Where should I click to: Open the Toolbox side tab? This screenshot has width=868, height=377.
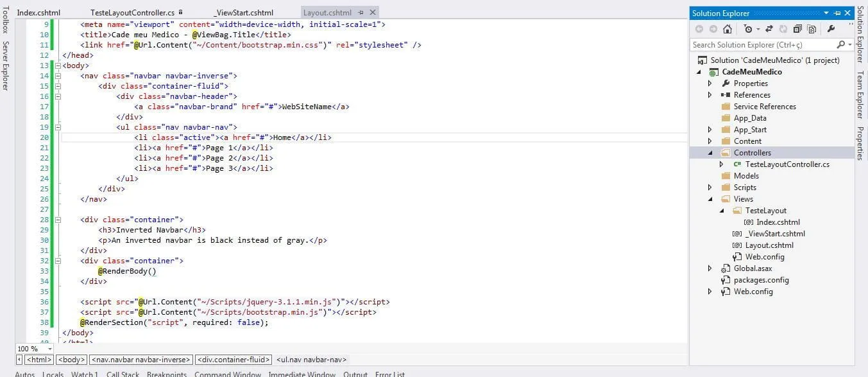[x=5, y=21]
